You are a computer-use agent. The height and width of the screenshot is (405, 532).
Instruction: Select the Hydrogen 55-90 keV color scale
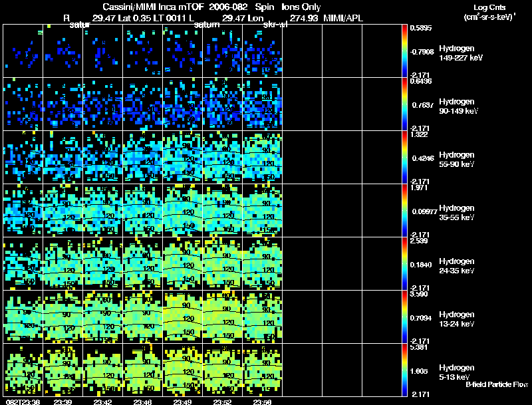click(405, 157)
